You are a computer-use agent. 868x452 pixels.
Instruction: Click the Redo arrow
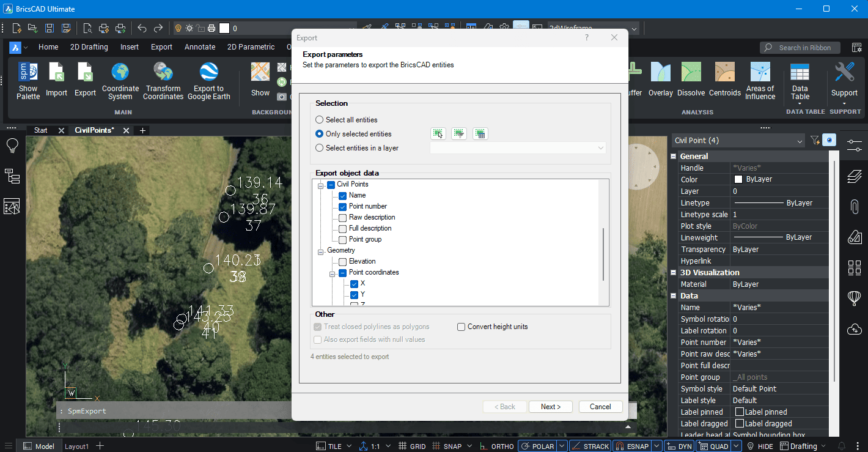[x=158, y=28]
